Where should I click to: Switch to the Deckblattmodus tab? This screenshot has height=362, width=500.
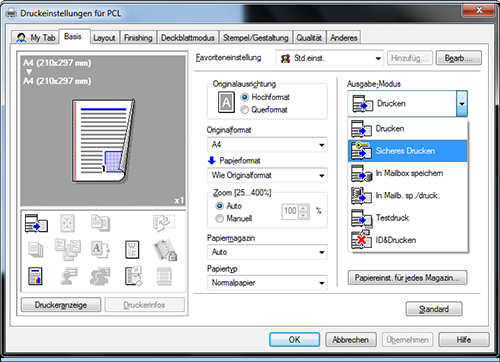pyautogui.click(x=188, y=38)
